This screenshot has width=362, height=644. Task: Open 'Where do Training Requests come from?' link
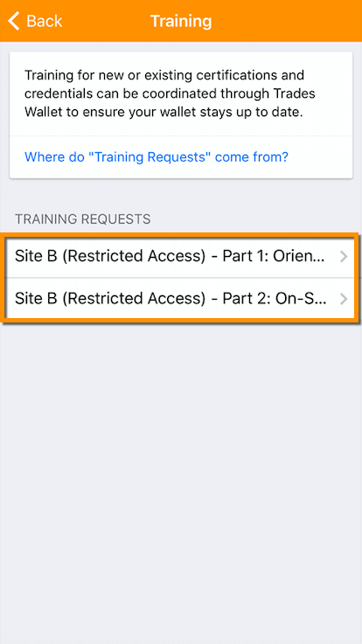coord(157,156)
